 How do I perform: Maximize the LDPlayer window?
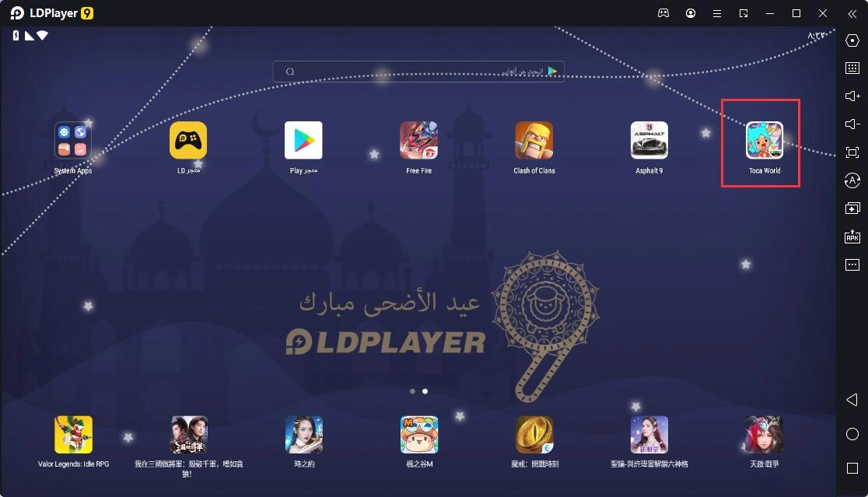point(796,13)
